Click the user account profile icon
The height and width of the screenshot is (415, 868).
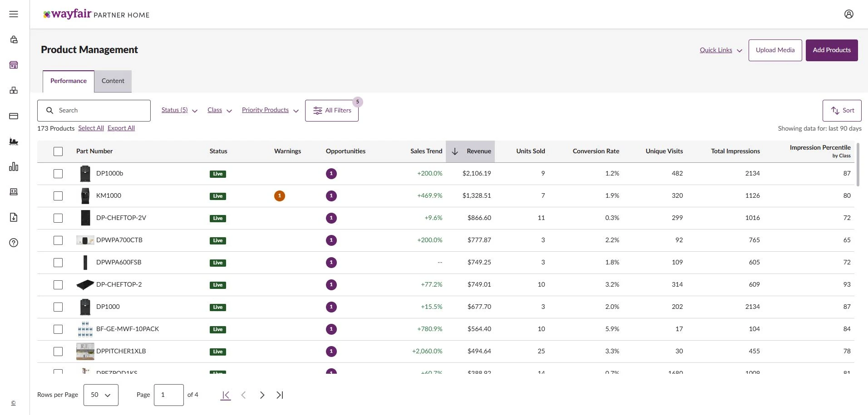click(x=848, y=14)
